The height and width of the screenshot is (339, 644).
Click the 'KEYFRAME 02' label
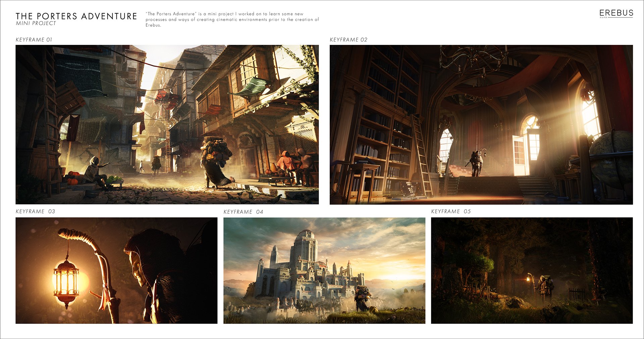coord(348,40)
